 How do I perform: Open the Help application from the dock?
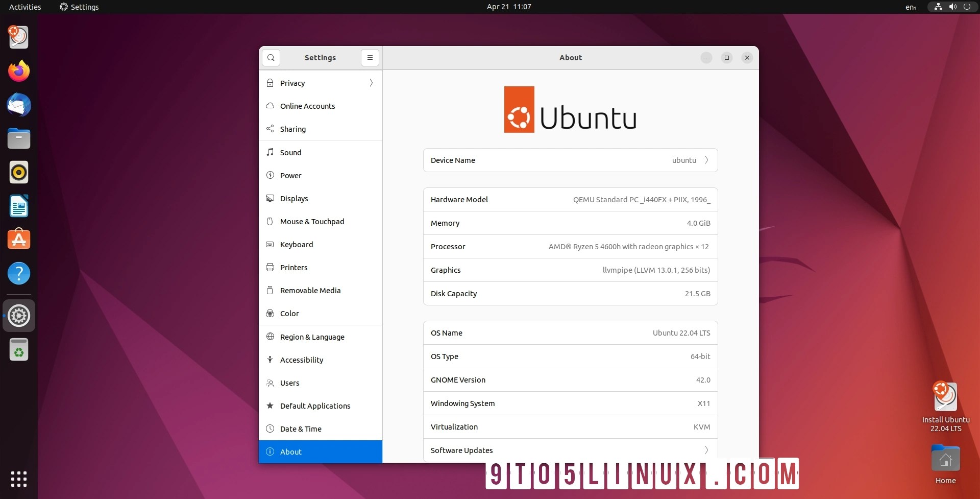click(18, 274)
